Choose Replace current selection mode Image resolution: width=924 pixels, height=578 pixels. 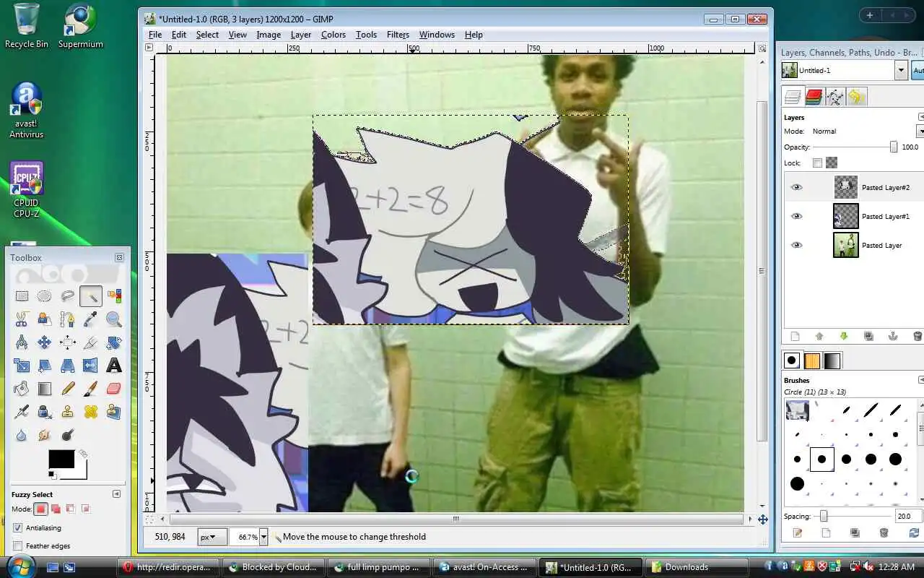tap(41, 509)
